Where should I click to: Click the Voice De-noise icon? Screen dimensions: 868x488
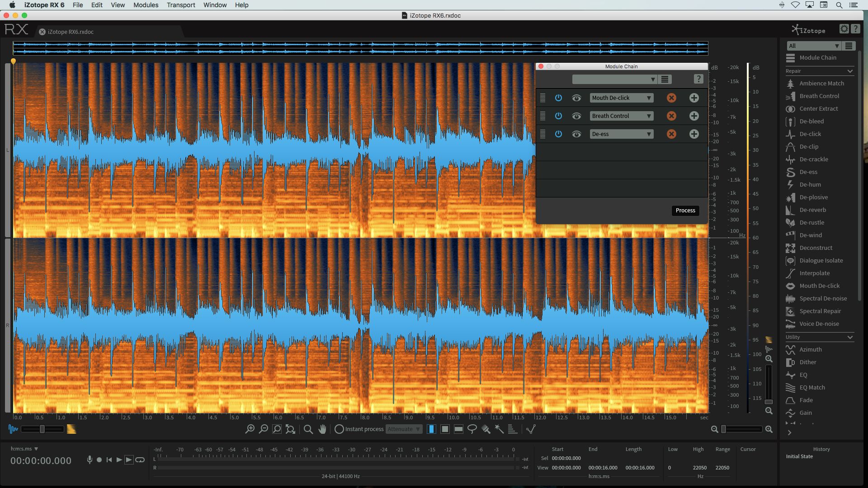pyautogui.click(x=791, y=324)
